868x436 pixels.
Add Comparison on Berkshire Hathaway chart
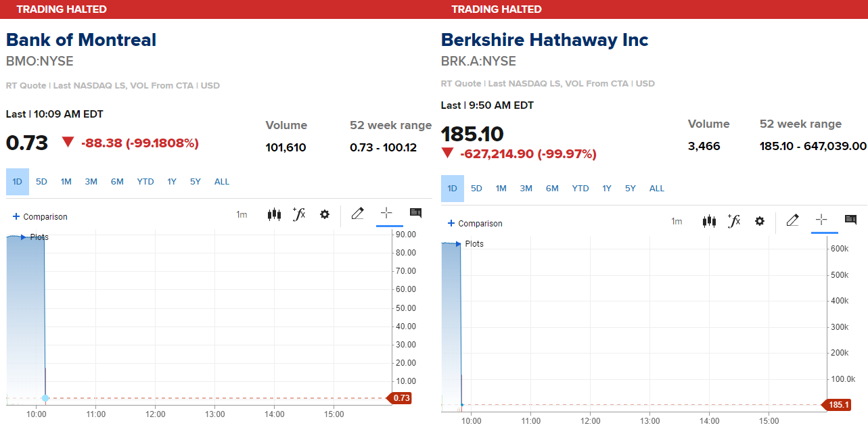click(476, 224)
